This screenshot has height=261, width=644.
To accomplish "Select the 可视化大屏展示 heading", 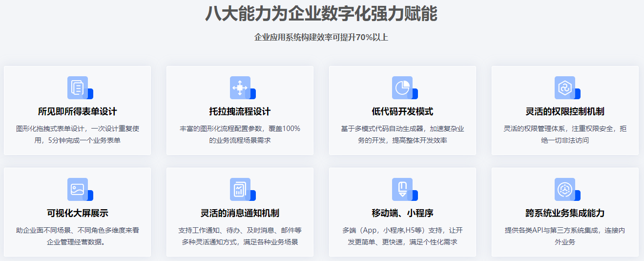I will click(77, 214).
